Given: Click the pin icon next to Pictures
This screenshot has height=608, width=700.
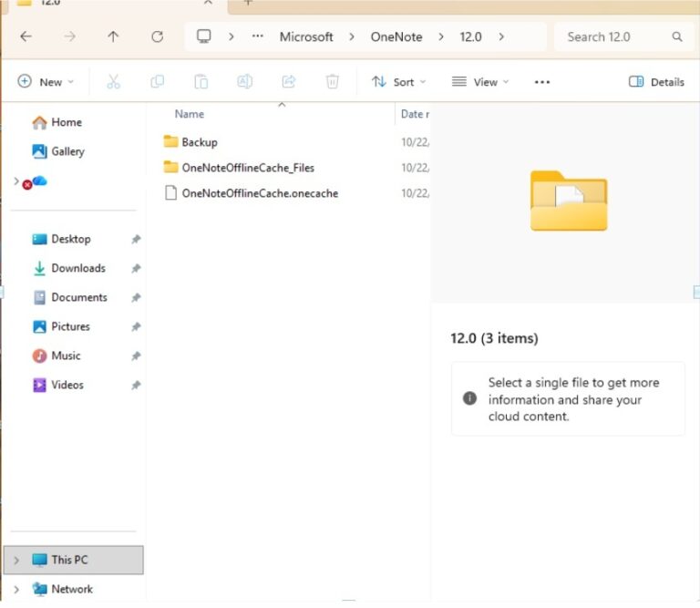Looking at the screenshot, I should coord(136,326).
